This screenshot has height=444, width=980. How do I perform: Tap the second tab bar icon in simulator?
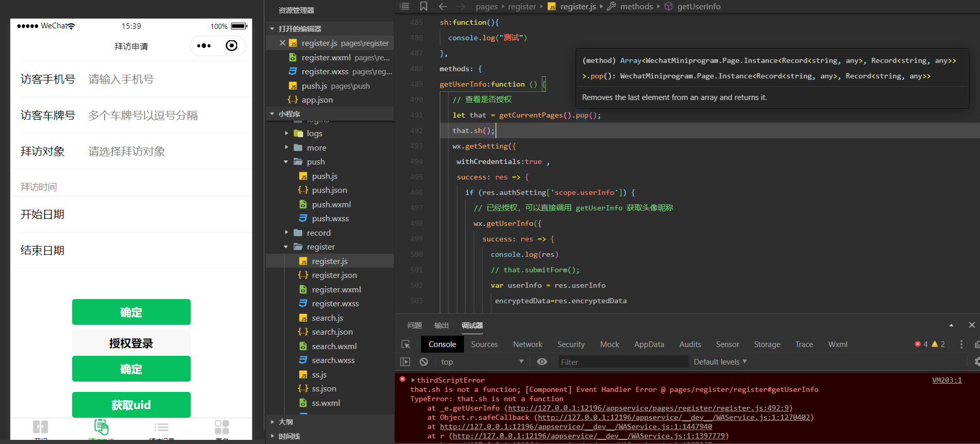tap(102, 427)
